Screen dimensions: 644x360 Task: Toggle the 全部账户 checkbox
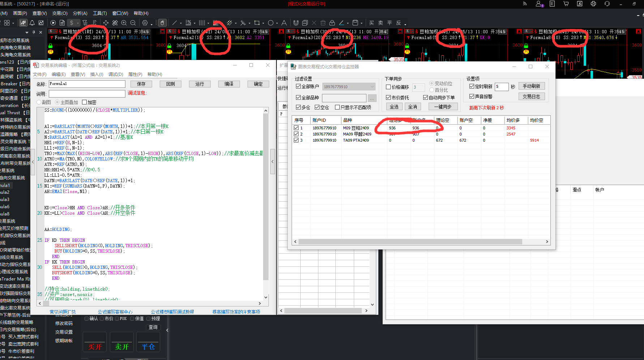tap(298, 86)
